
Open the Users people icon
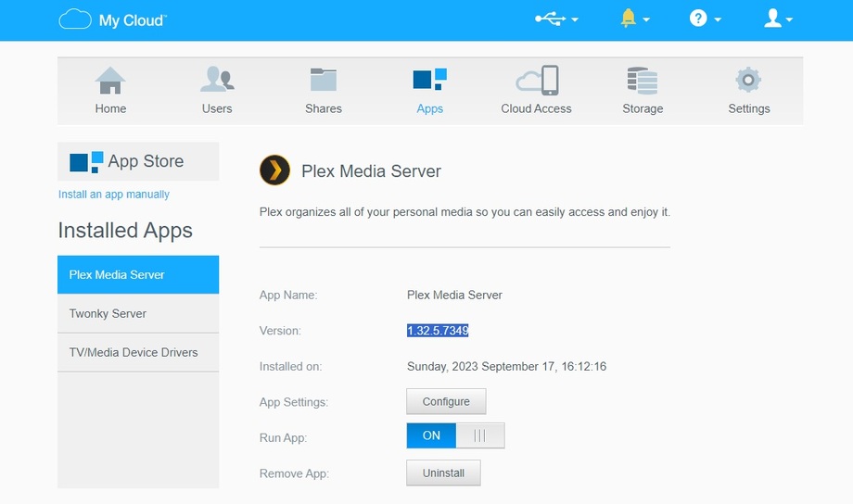(x=217, y=80)
